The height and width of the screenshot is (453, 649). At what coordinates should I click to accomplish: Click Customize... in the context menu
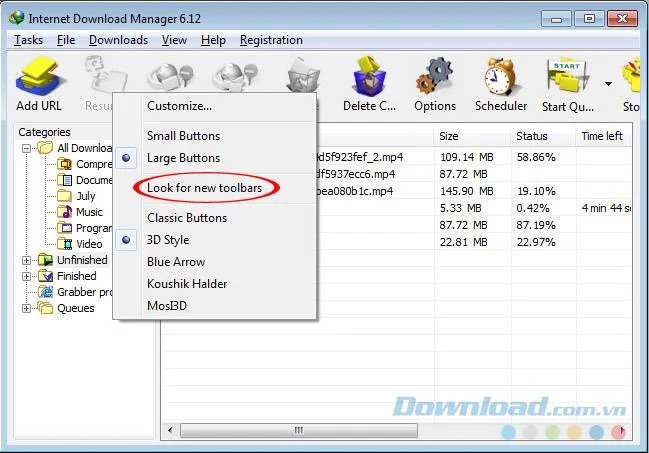[180, 106]
